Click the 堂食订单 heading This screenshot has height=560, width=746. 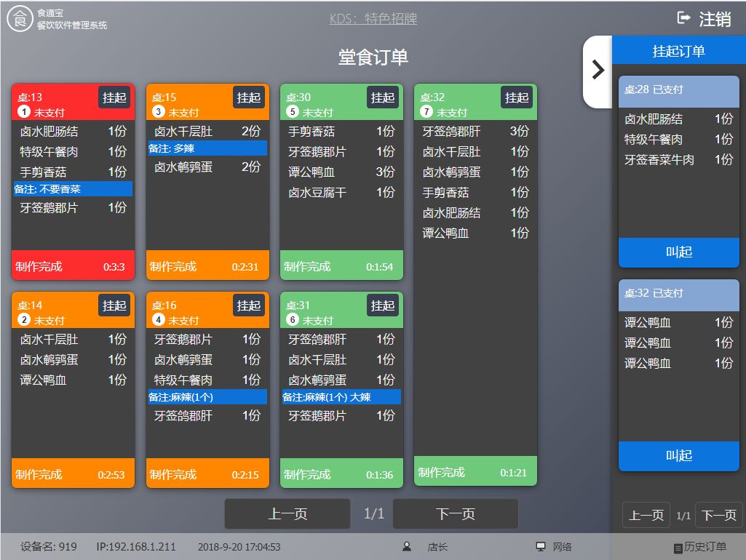[373, 57]
